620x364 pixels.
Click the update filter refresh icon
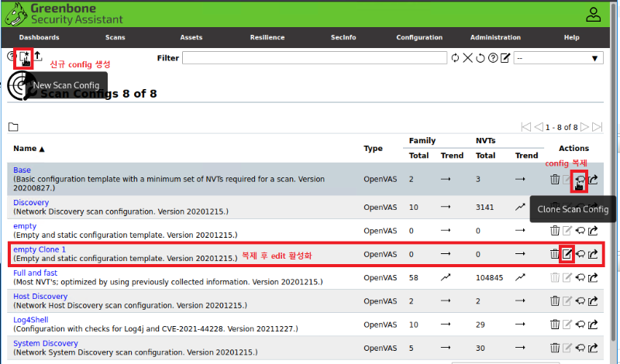click(455, 58)
